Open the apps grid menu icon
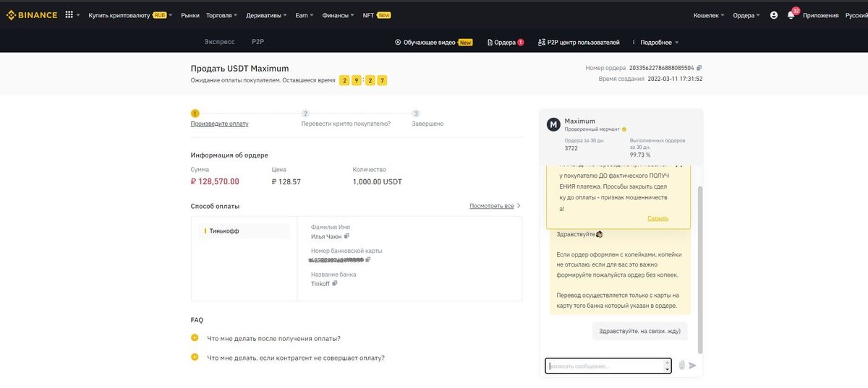 click(69, 14)
